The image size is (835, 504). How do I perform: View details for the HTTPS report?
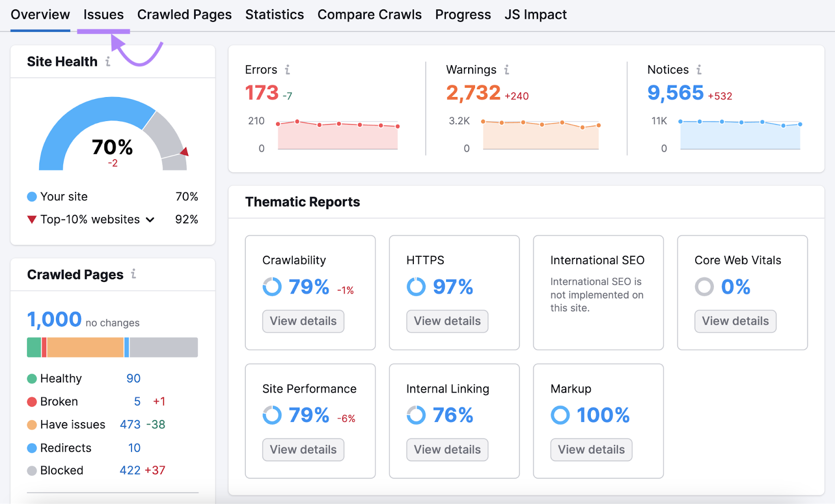tap(447, 321)
